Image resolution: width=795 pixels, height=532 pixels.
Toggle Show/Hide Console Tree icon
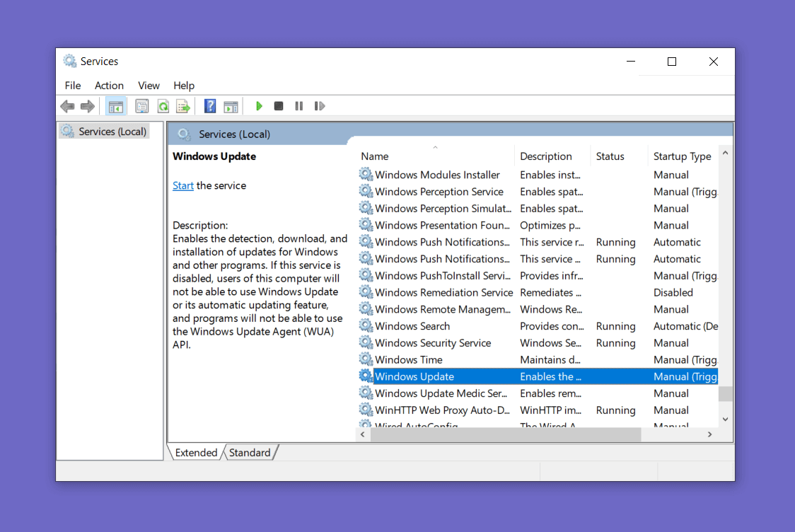click(x=115, y=107)
